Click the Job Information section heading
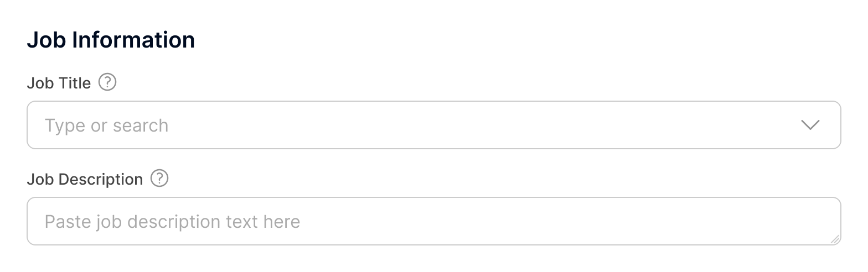The width and height of the screenshot is (868, 272). tap(111, 40)
